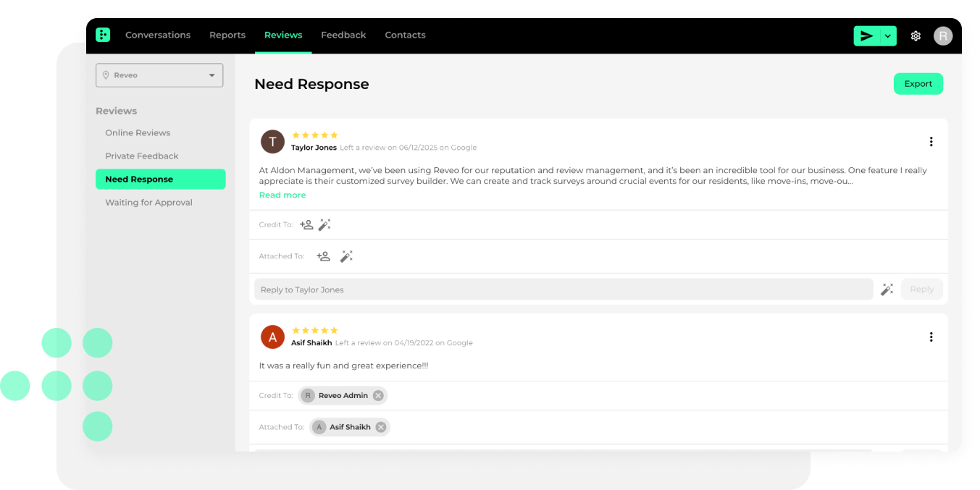Open the Feedback tab

343,35
